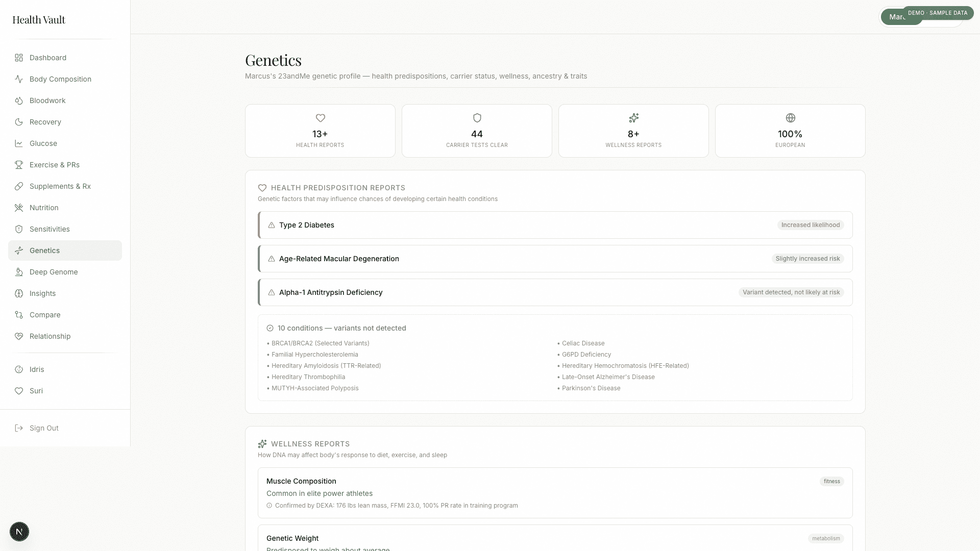The width and height of the screenshot is (980, 551).
Task: Click the 'fitness' tag on Muscle Composition
Action: point(831,481)
